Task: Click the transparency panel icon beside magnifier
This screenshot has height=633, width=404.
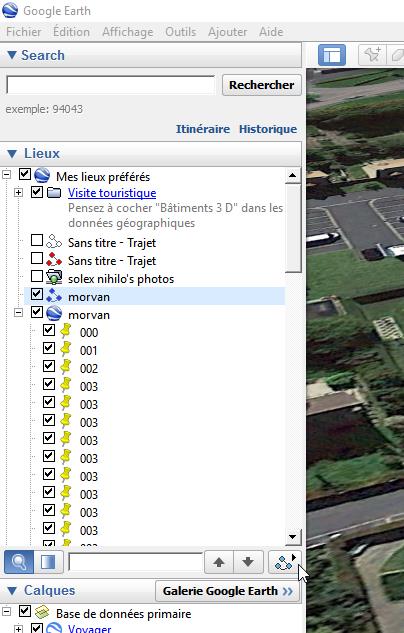Action: pos(48,562)
